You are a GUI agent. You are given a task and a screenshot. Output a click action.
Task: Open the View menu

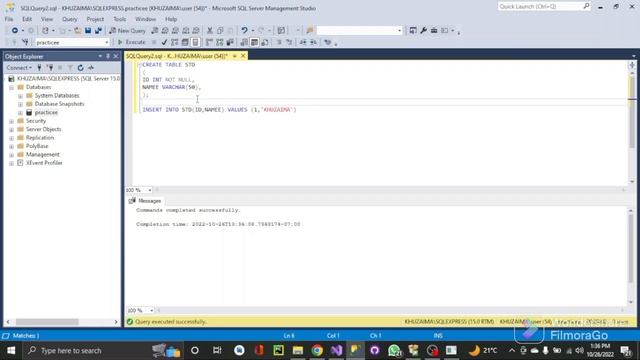pyautogui.click(x=47, y=19)
